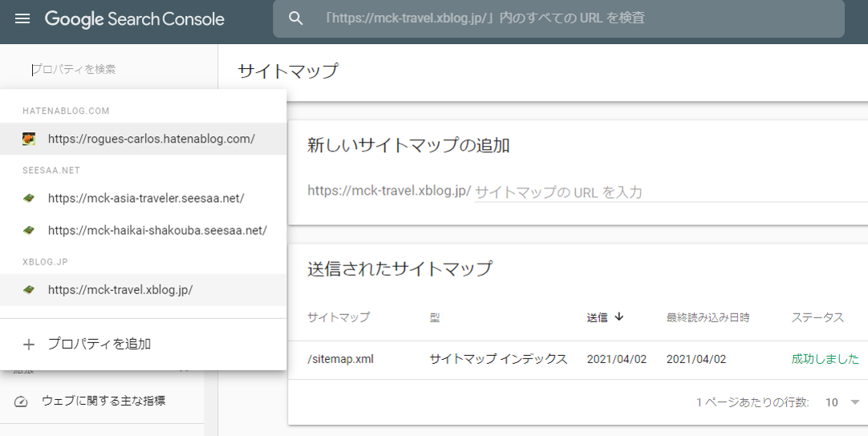Click 新しいサイトマップの追加 heading
868x436 pixels.
pos(408,146)
